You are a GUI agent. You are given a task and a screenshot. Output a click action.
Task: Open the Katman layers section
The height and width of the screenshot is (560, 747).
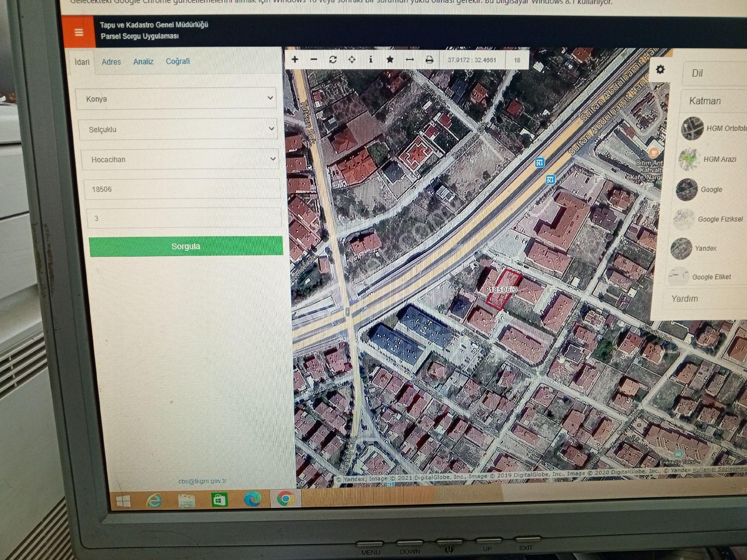(714, 101)
